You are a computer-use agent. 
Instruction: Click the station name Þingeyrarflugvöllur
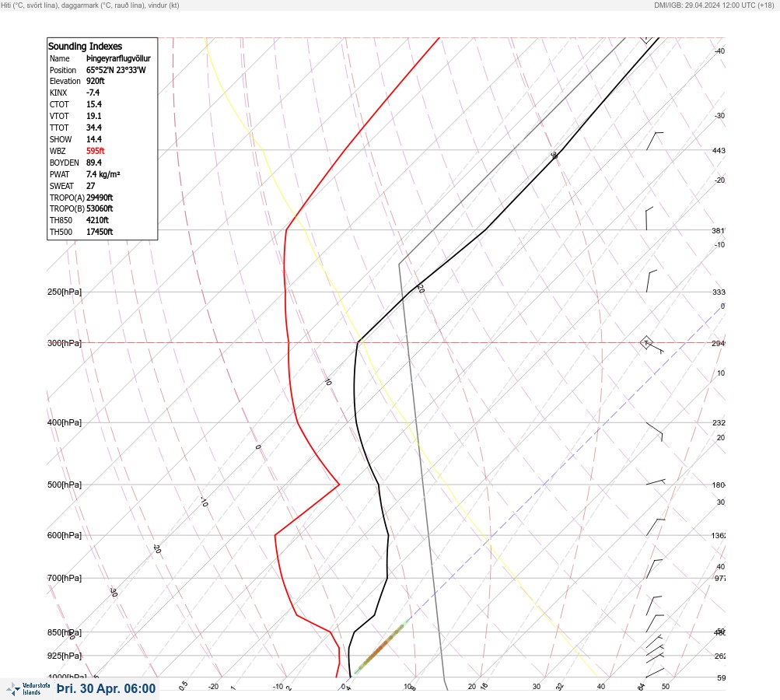point(118,58)
